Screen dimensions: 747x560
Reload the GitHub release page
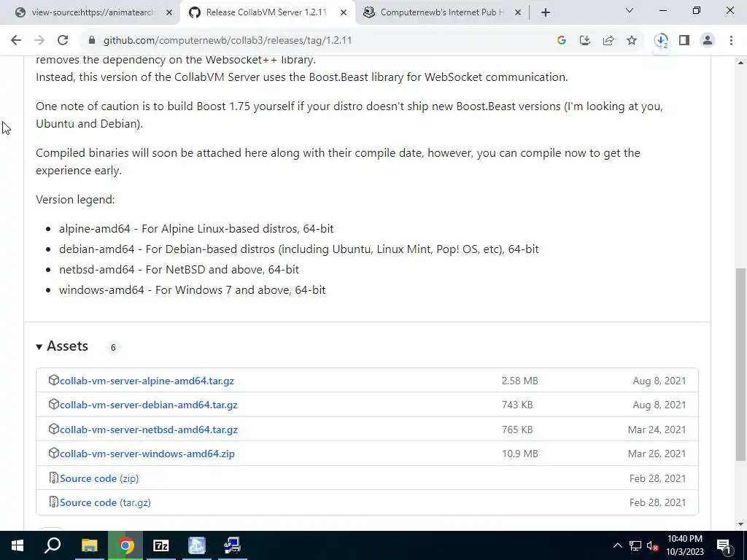63,41
